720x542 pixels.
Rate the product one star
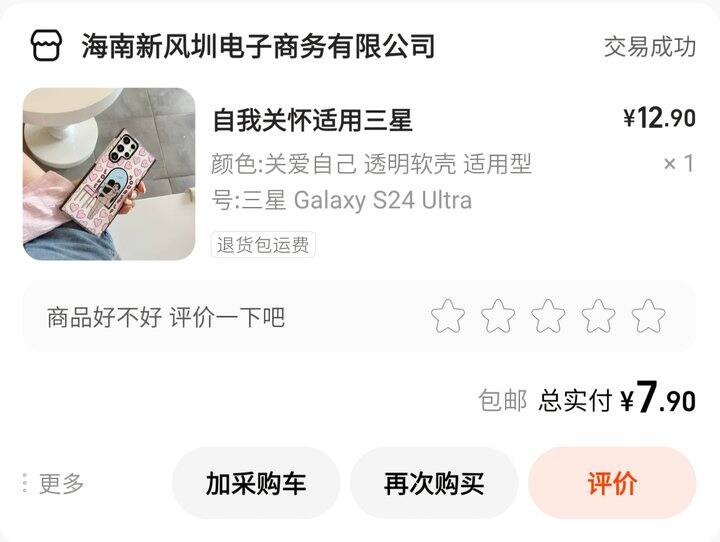448,316
